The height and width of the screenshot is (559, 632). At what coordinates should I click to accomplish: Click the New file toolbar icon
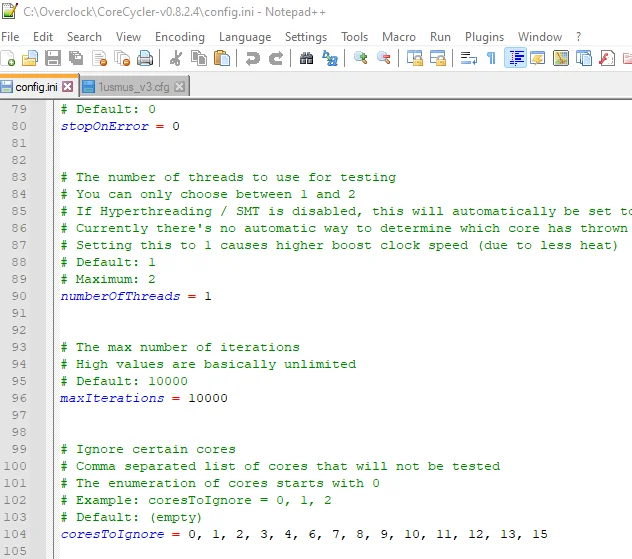(8, 58)
